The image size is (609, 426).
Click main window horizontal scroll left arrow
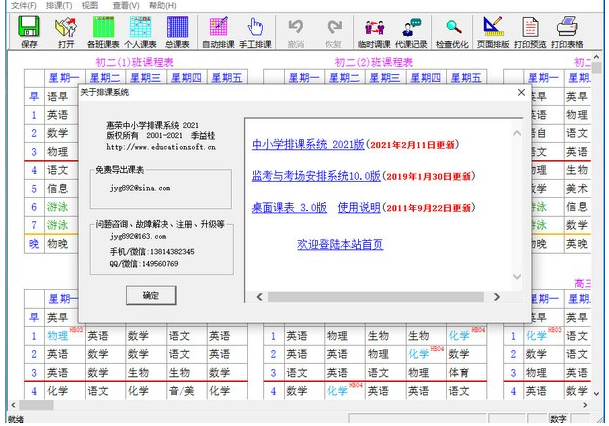pos(14,405)
